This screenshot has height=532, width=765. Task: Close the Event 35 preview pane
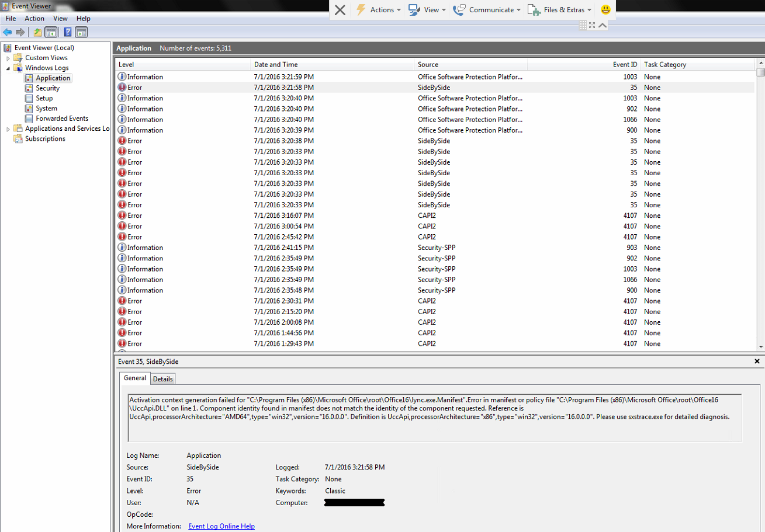tap(757, 361)
